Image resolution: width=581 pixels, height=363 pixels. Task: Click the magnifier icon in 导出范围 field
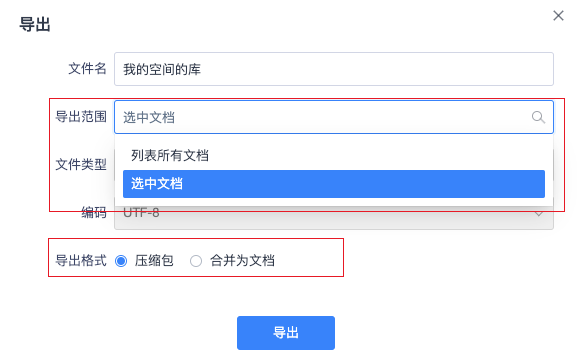click(538, 117)
